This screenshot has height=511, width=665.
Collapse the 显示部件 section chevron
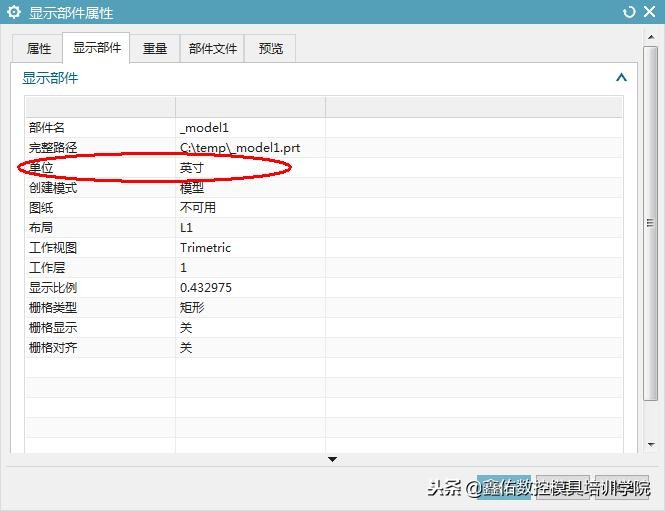coord(621,78)
